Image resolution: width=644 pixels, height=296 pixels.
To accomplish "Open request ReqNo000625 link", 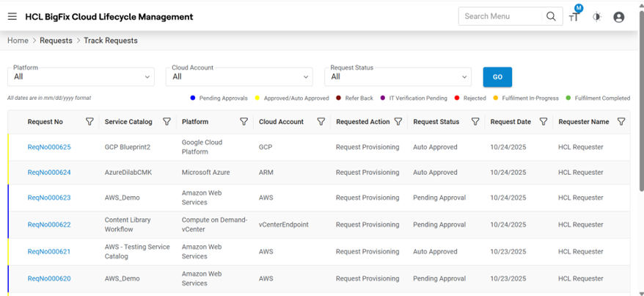I will tap(49, 147).
